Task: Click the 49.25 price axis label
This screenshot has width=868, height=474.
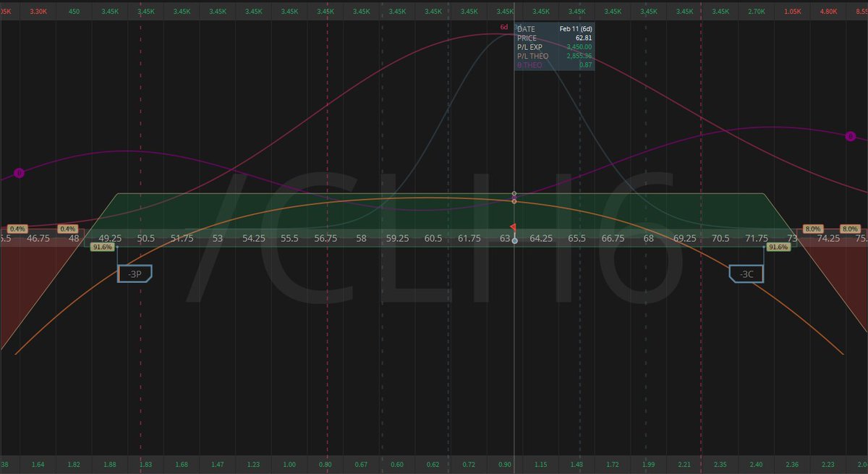Action: click(110, 237)
